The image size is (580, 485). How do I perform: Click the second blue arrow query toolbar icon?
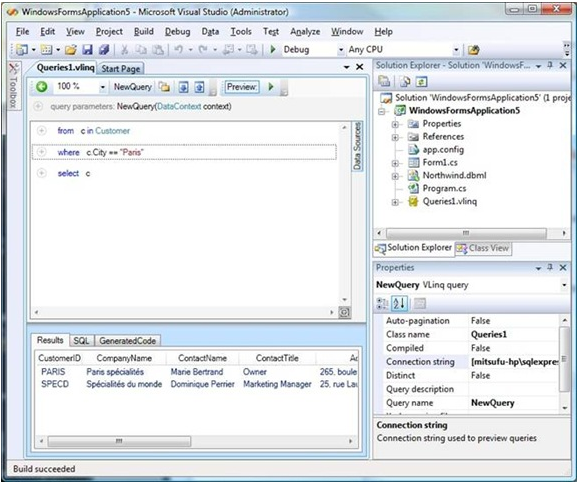(199, 87)
